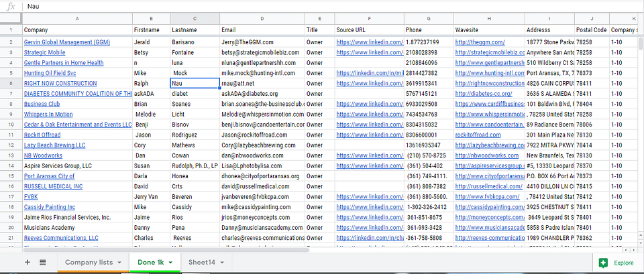
Task: Select the cell Musicians Academy
Action: click(77, 228)
